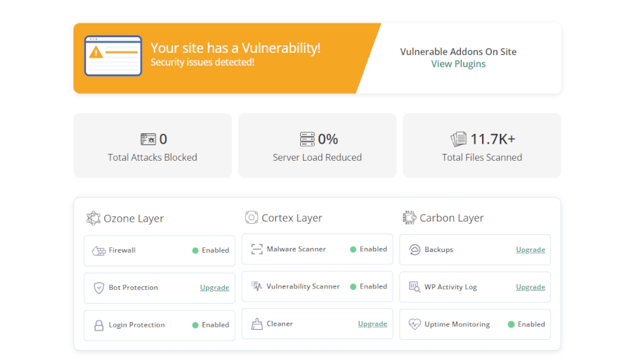Click the Cleaner broom icon
This screenshot has width=618, height=364.
click(x=256, y=323)
